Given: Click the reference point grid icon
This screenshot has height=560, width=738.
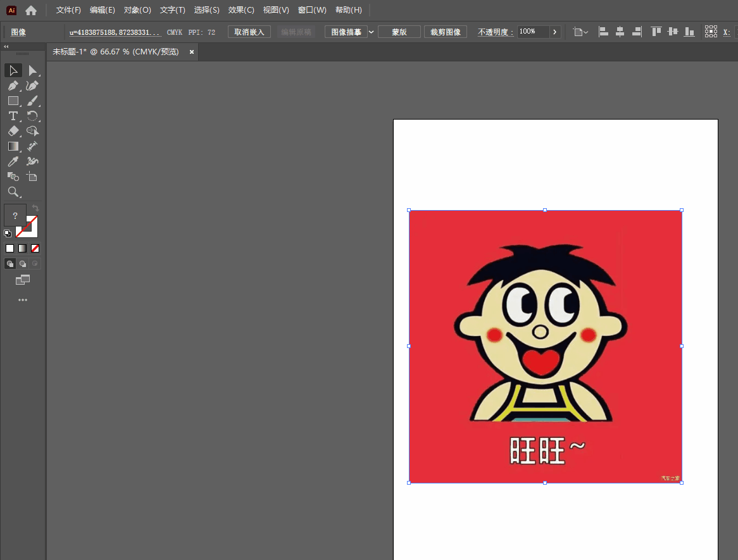Looking at the screenshot, I should click(x=711, y=32).
